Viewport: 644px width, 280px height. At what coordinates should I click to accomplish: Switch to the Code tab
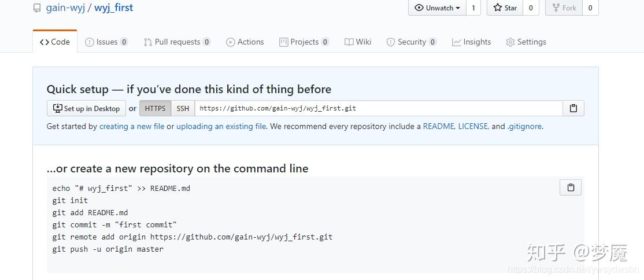(55, 42)
